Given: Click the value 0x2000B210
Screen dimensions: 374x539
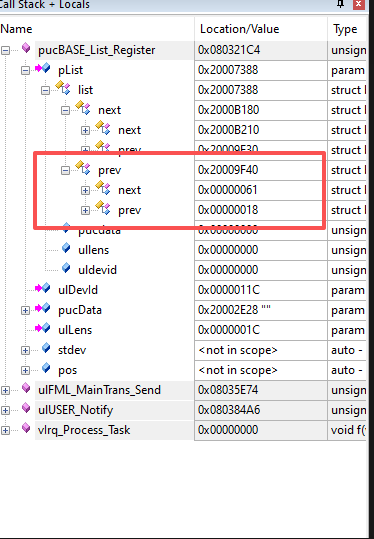Looking at the screenshot, I should point(229,130).
